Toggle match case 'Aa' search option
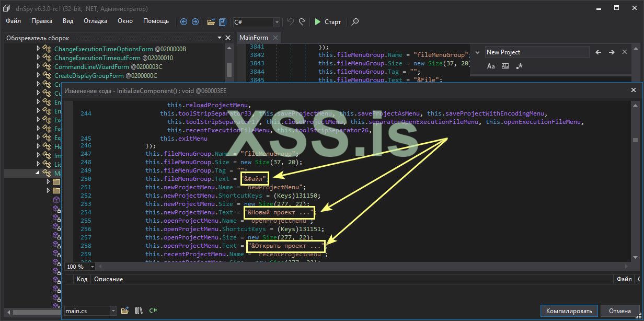The height and width of the screenshot is (321, 644). pyautogui.click(x=491, y=66)
